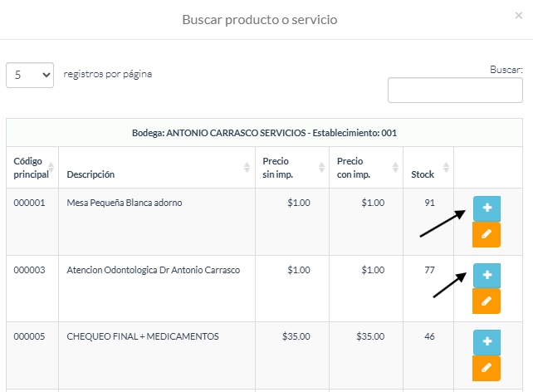Sort by Precio con imp. column
The height and width of the screenshot is (392, 533).
tap(366, 168)
